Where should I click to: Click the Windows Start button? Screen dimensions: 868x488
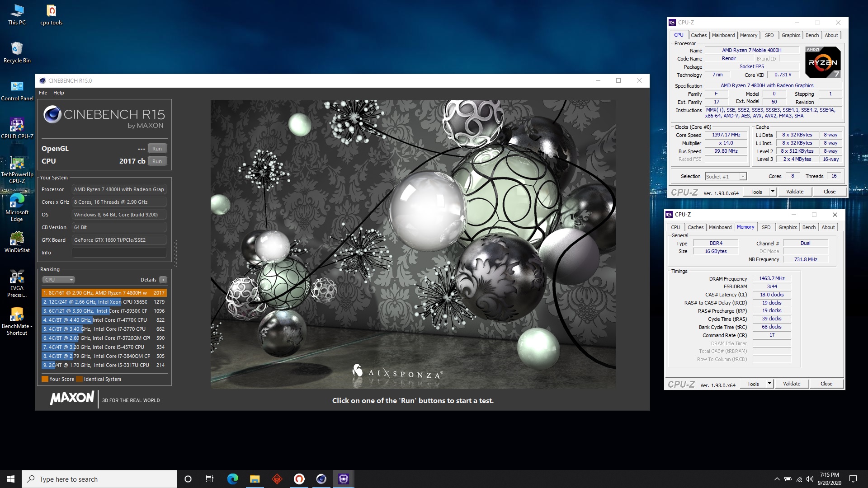click(11, 479)
